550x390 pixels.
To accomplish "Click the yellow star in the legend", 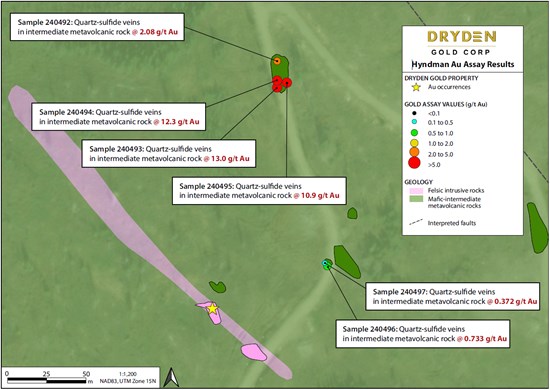I will tap(416, 87).
